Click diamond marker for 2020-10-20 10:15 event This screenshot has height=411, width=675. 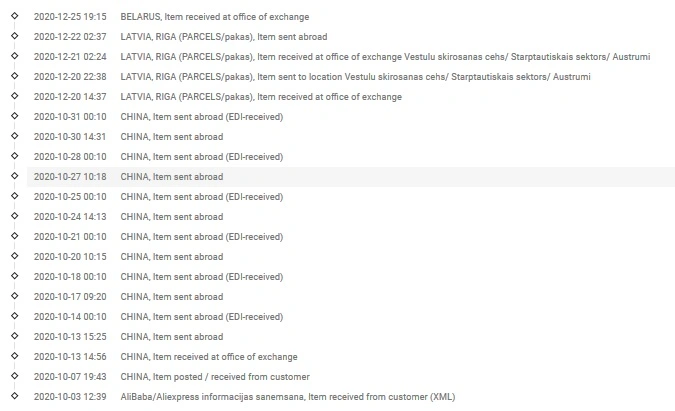[x=14, y=256]
